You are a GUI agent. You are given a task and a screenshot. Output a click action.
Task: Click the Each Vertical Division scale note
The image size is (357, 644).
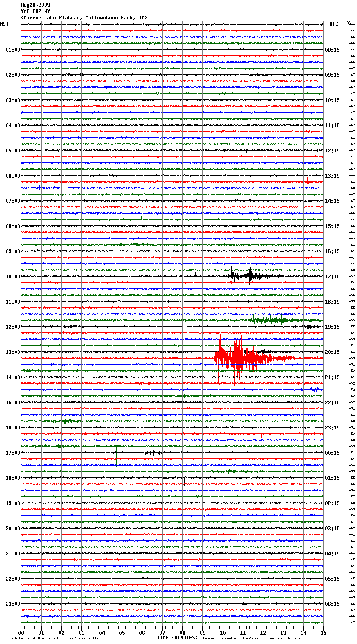click(53, 638)
